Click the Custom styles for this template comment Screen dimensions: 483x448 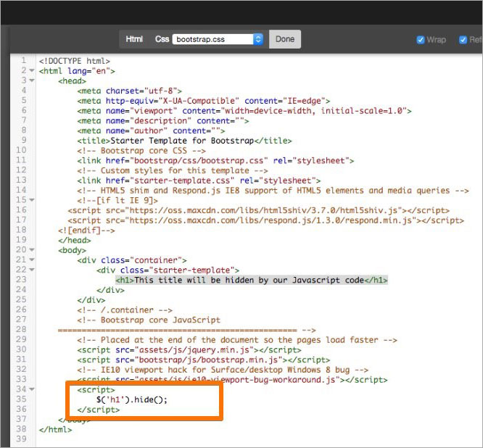(173, 170)
